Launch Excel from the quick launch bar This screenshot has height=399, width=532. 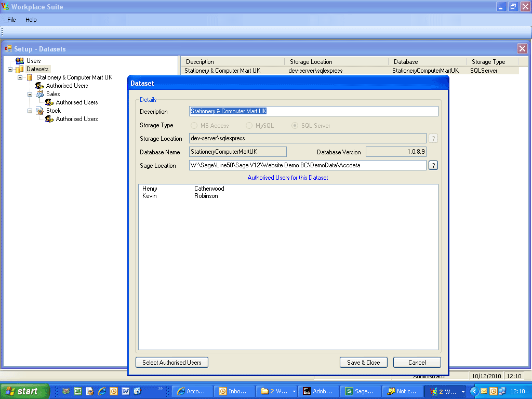point(78,391)
